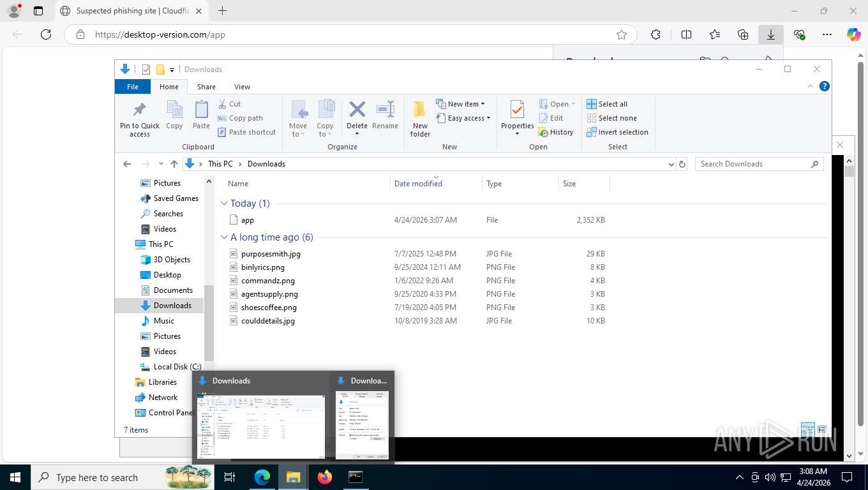
Task: Click the Edit command in Open group
Action: click(551, 118)
